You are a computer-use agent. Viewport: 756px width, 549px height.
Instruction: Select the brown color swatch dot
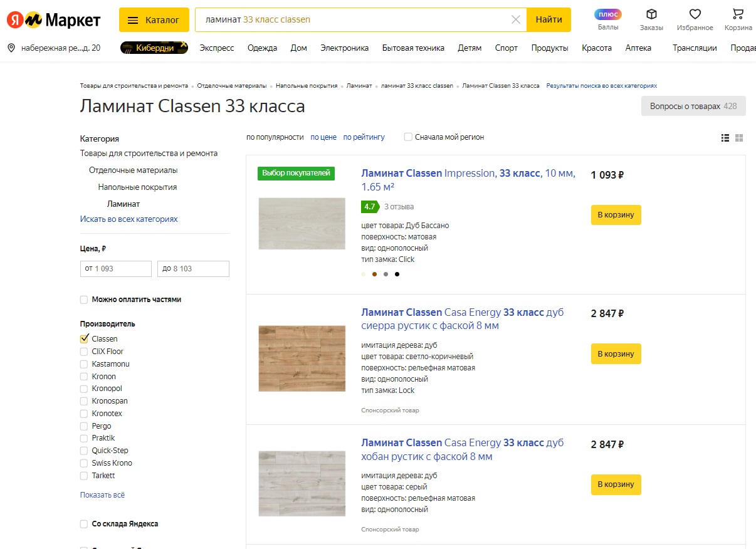tap(374, 274)
